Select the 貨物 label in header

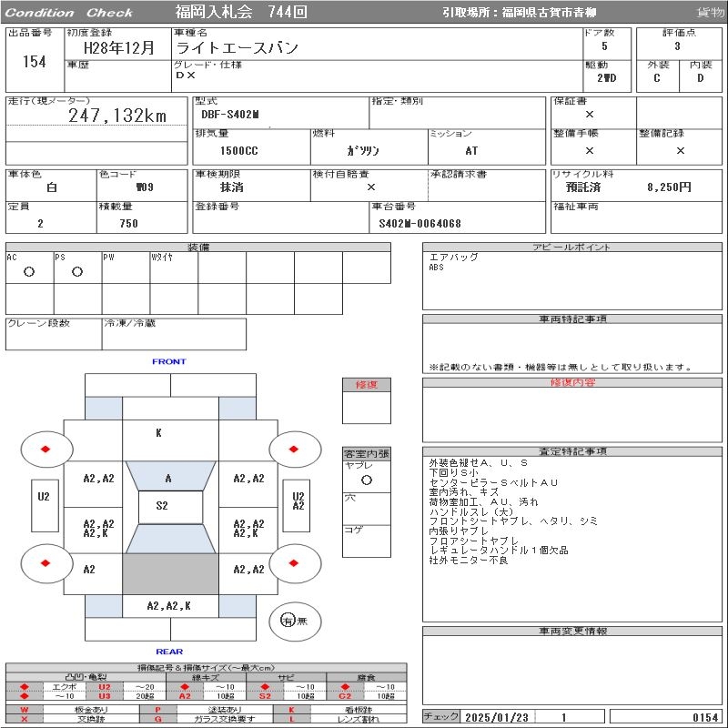(x=710, y=13)
